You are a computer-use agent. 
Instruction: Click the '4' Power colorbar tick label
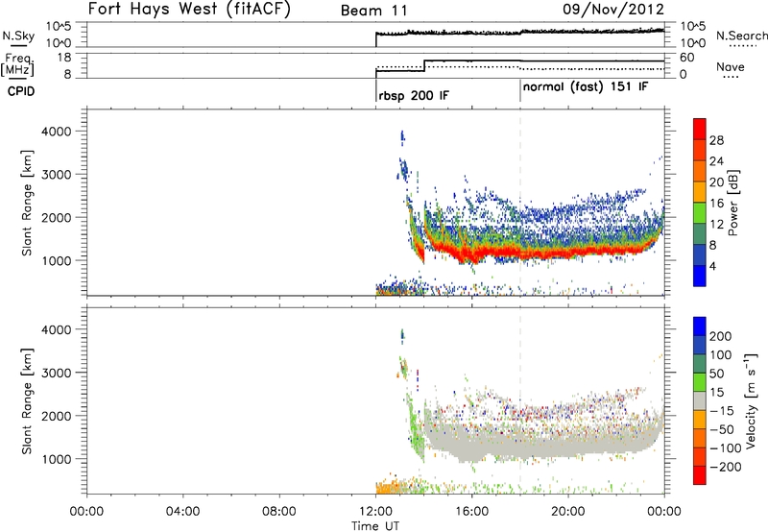712,266
